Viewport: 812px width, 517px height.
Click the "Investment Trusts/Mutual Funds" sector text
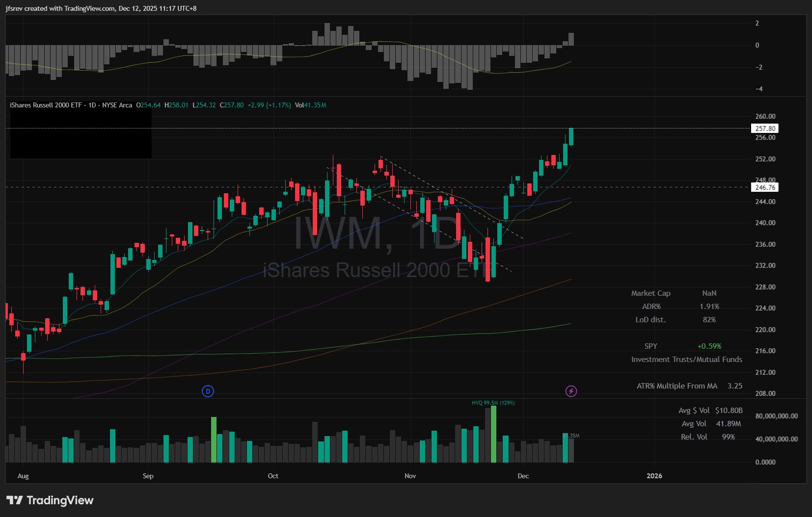[686, 360]
